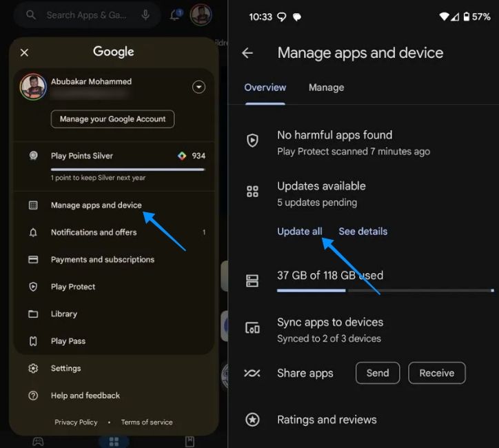Image resolution: width=499 pixels, height=448 pixels.
Task: Open Sync apps to devices
Action: click(x=363, y=330)
